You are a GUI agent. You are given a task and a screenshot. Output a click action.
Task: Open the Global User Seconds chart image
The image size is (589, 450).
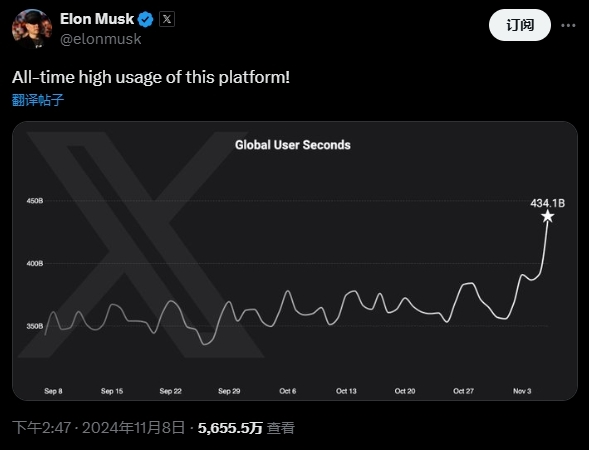coord(294,261)
